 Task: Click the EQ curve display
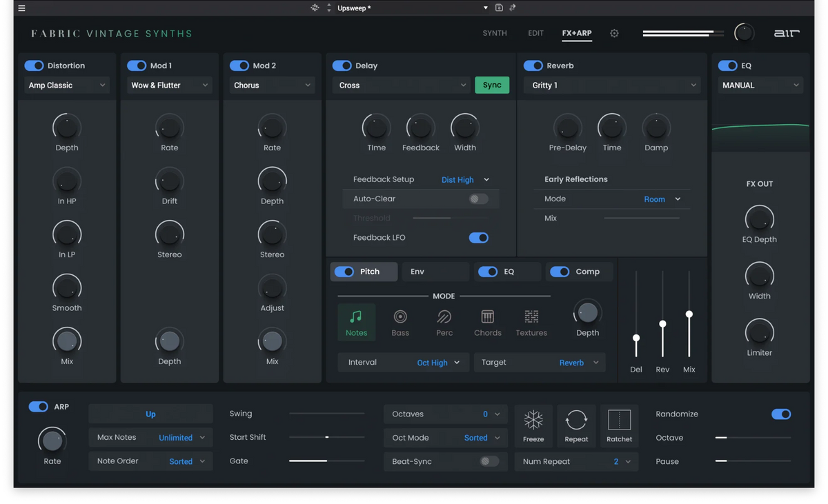pos(760,126)
